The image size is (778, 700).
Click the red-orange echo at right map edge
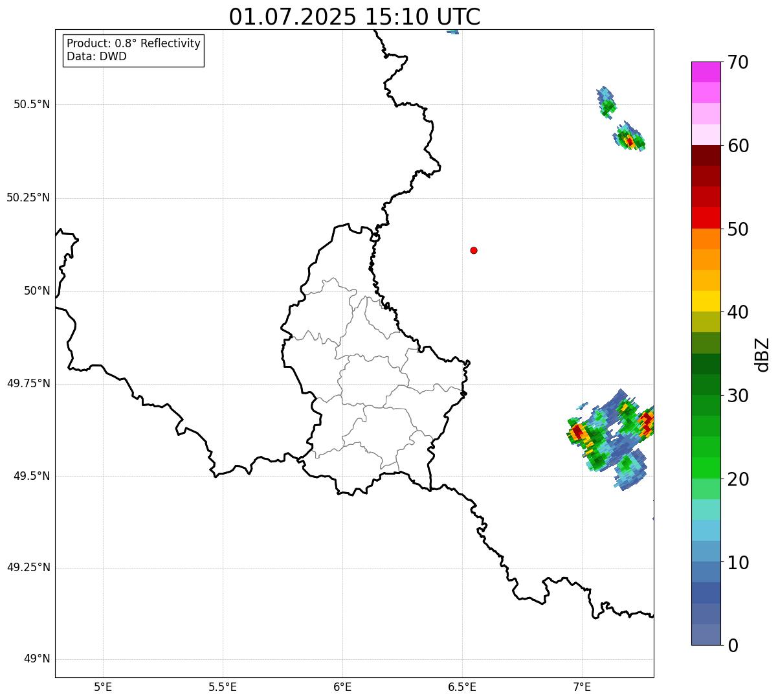click(647, 423)
